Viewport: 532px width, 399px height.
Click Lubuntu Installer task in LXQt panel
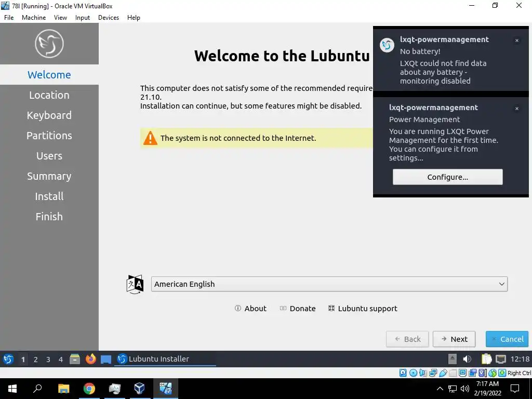[x=165, y=359]
